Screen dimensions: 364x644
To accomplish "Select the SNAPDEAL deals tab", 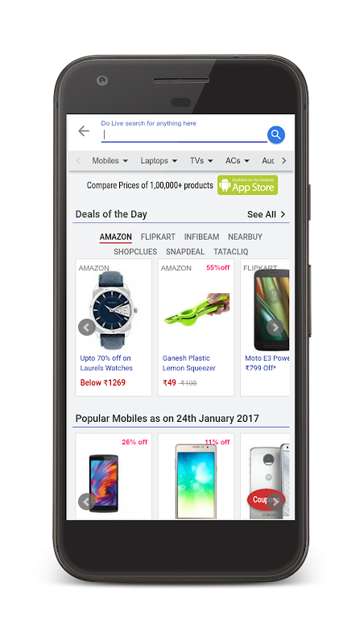I will point(185,252).
